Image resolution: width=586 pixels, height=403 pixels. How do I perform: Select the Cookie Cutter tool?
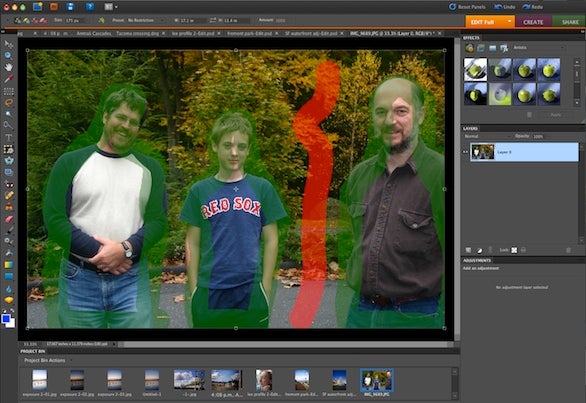8,161
